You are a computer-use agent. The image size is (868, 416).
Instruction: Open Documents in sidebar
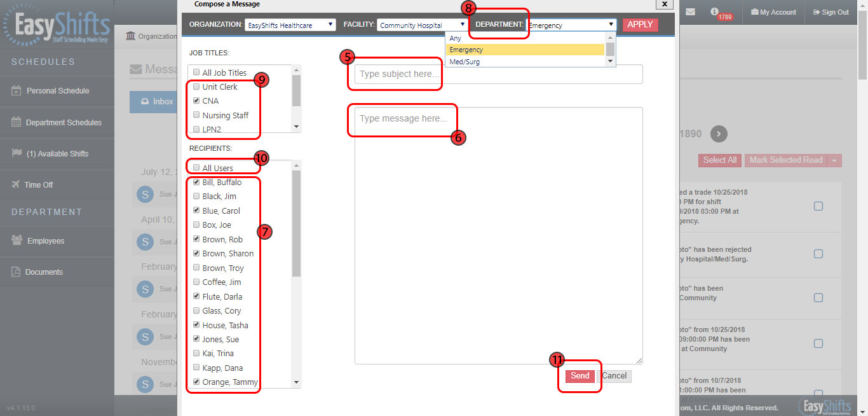(57, 272)
